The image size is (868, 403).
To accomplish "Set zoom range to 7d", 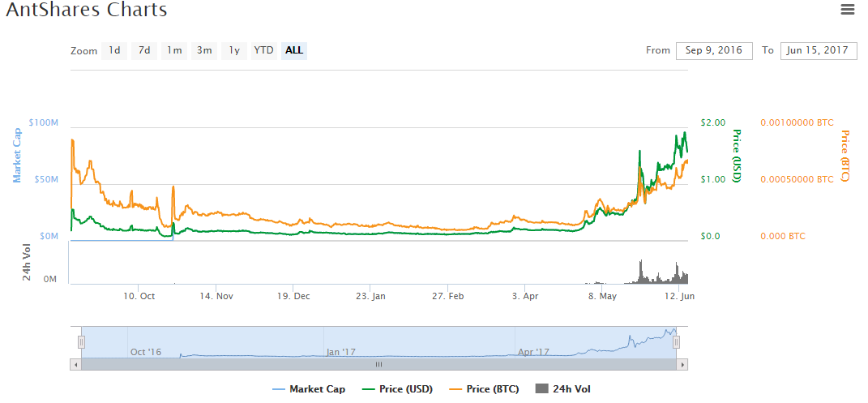I will click(144, 50).
